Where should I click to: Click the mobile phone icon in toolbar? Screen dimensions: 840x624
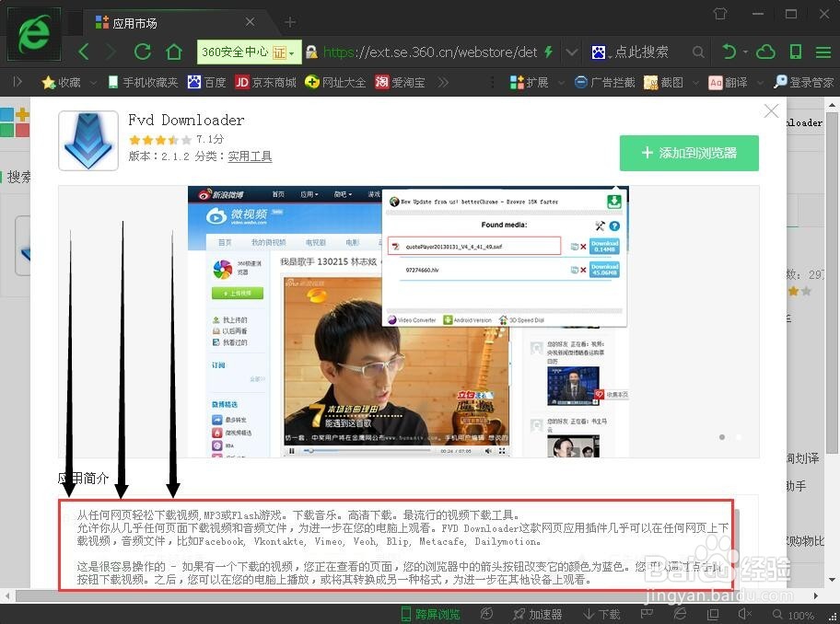click(x=796, y=52)
